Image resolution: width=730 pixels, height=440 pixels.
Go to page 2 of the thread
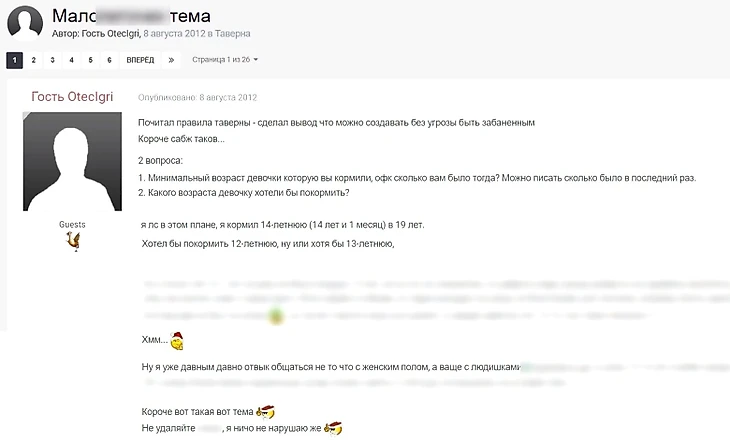[x=34, y=60]
